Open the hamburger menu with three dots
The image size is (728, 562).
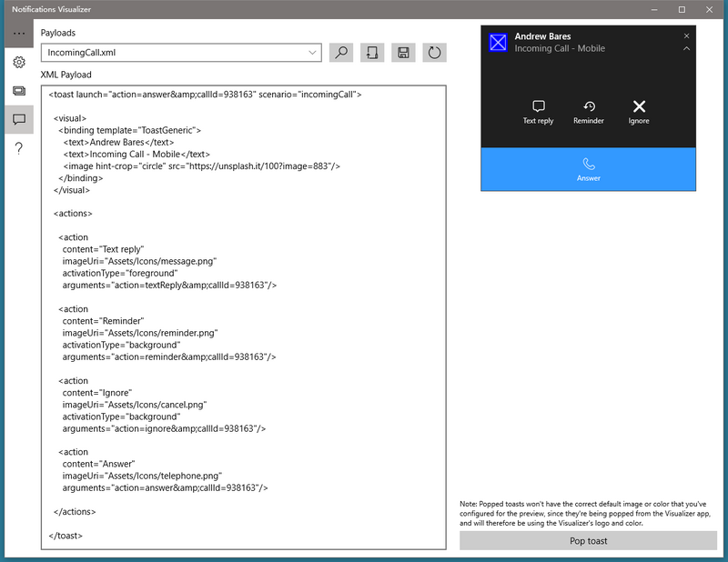coord(19,34)
